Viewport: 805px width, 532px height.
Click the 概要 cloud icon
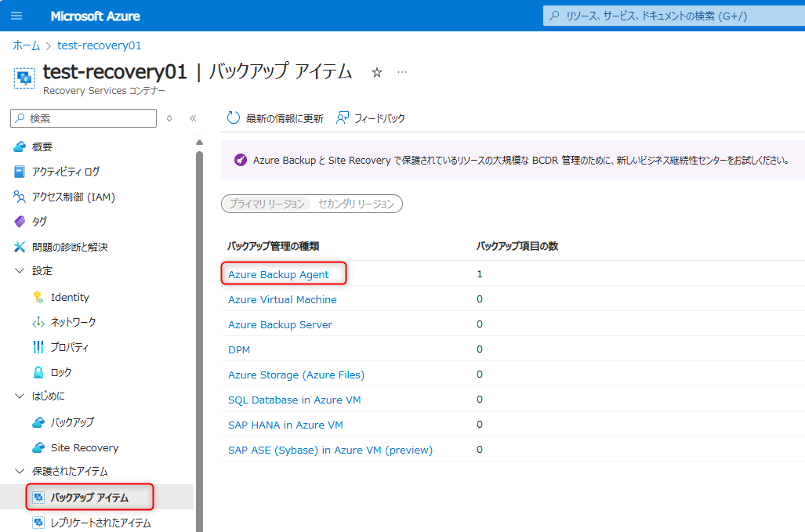(20, 147)
